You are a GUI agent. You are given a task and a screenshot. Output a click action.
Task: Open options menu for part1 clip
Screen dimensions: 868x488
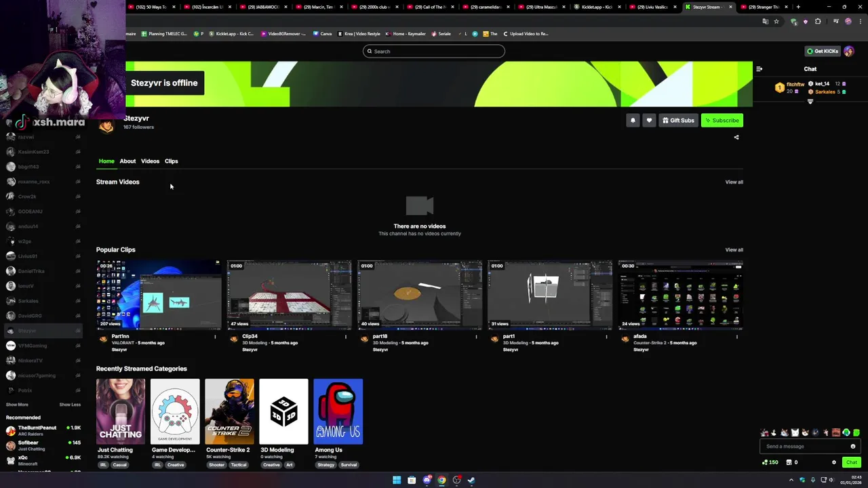click(x=606, y=337)
